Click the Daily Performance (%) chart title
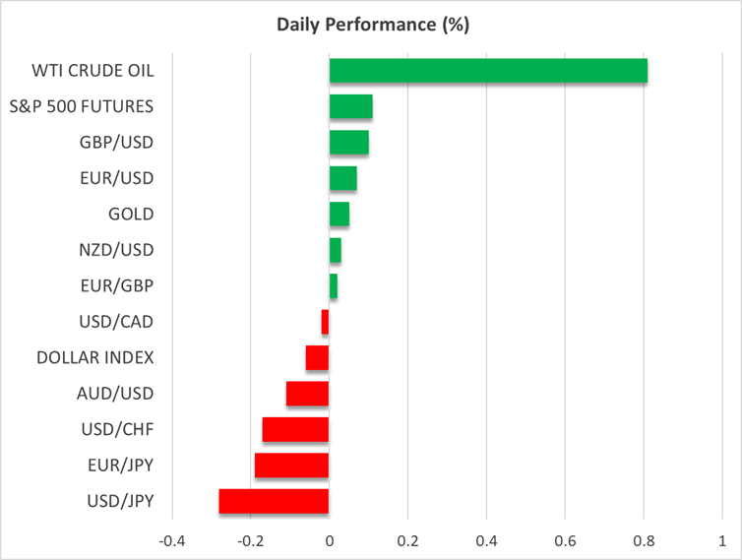This screenshot has height=560, width=742. click(x=371, y=26)
